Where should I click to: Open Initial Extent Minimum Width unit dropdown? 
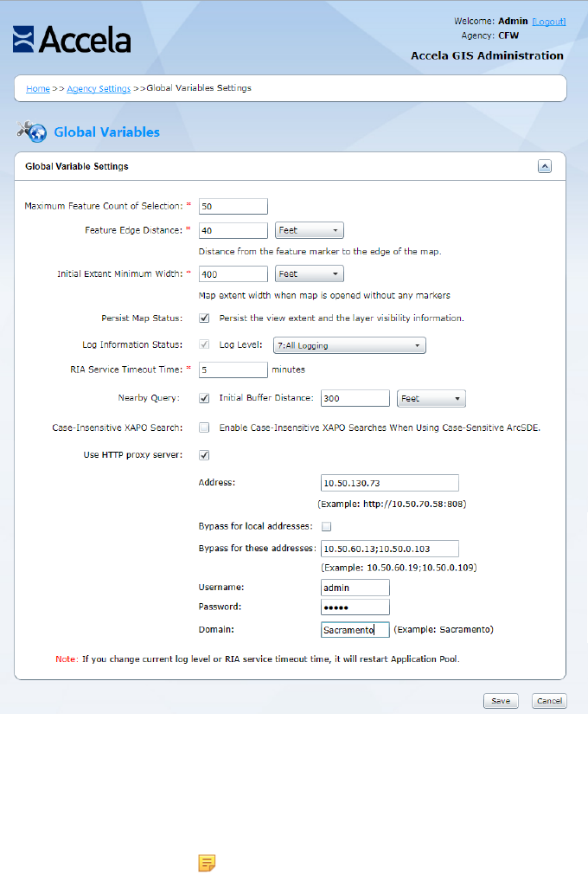(x=309, y=273)
